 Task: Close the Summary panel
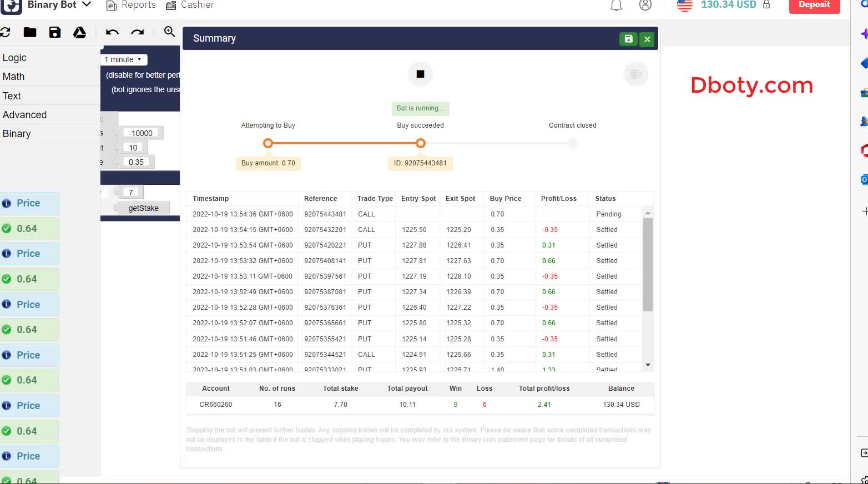pos(647,39)
